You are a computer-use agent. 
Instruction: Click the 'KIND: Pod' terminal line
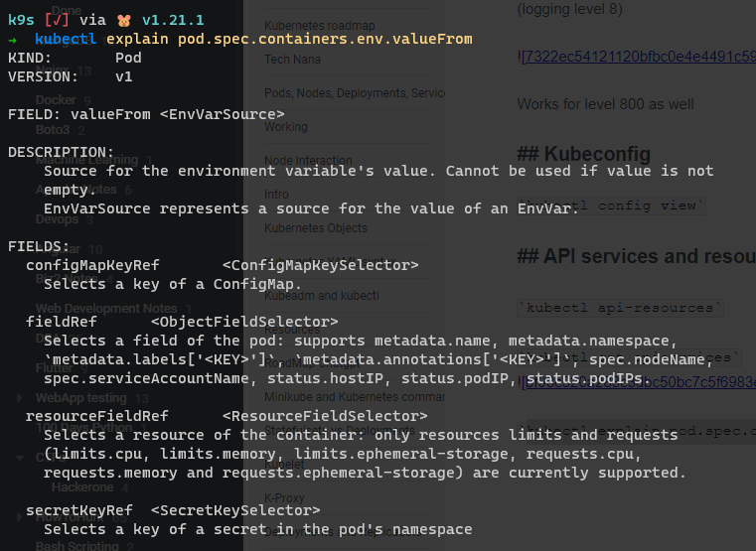click(x=75, y=58)
